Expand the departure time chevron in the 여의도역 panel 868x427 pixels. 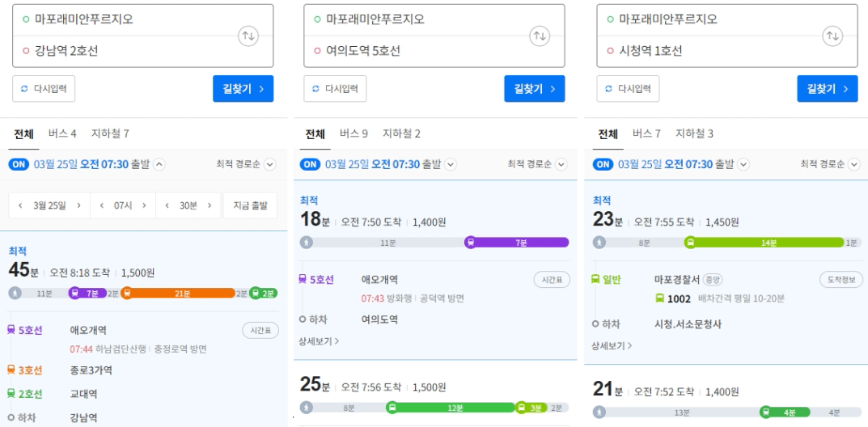click(451, 164)
